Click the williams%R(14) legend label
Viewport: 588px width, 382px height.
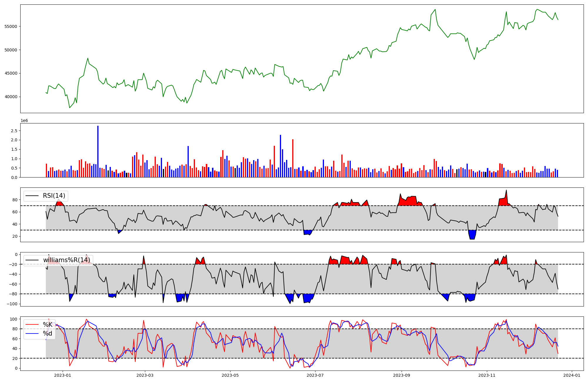[x=66, y=260]
